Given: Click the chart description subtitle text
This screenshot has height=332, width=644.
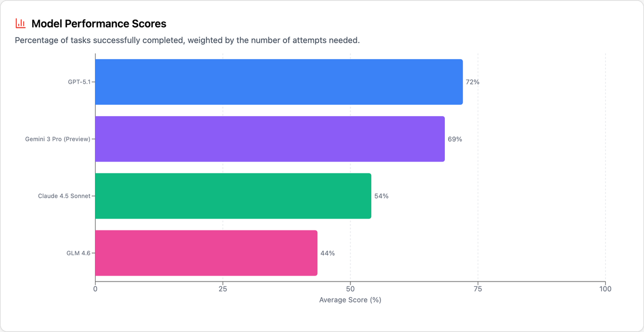Looking at the screenshot, I should tap(187, 41).
